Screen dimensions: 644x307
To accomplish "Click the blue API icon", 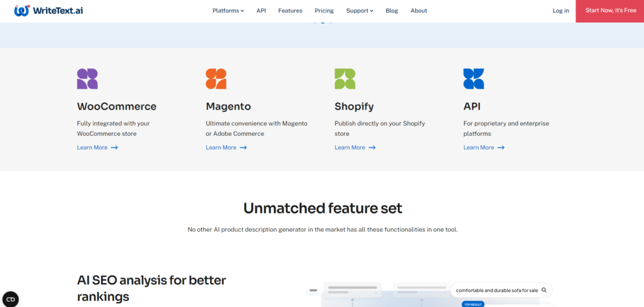I will [474, 79].
